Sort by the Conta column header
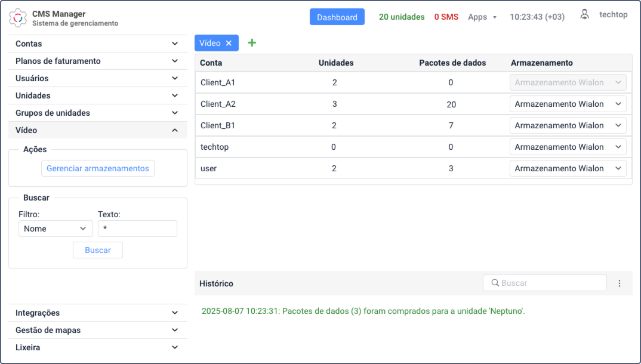This screenshot has width=641, height=364. pos(211,63)
